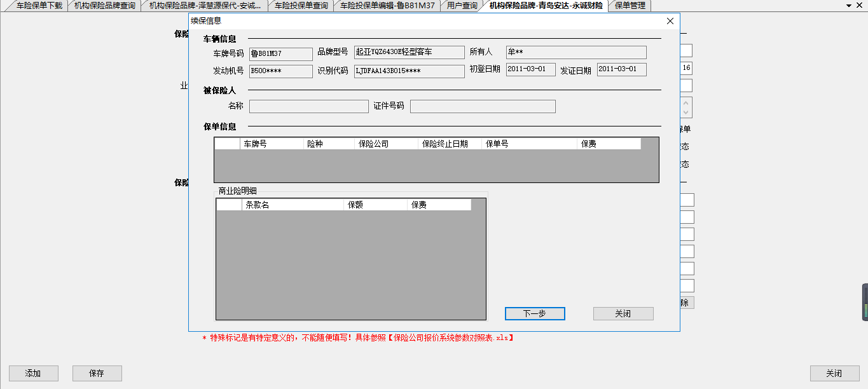This screenshot has width=868, height=389.
Task: Click 保存 button in main window
Action: click(x=97, y=373)
